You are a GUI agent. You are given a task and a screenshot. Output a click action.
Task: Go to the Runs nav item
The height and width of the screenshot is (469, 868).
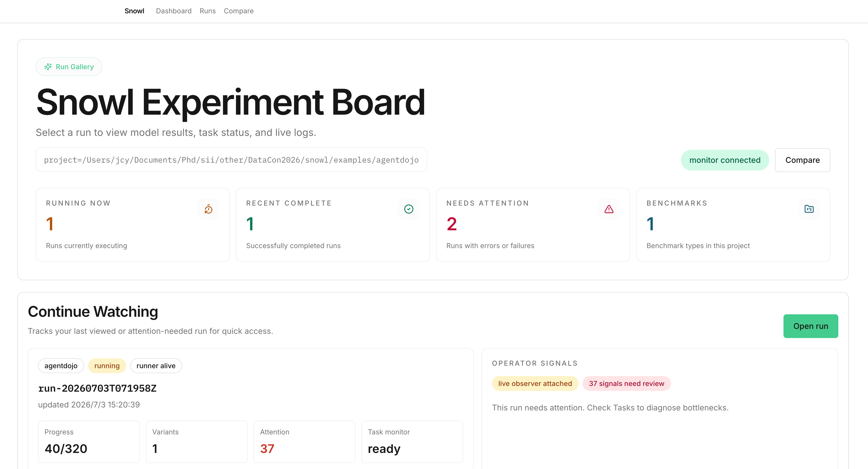208,11
